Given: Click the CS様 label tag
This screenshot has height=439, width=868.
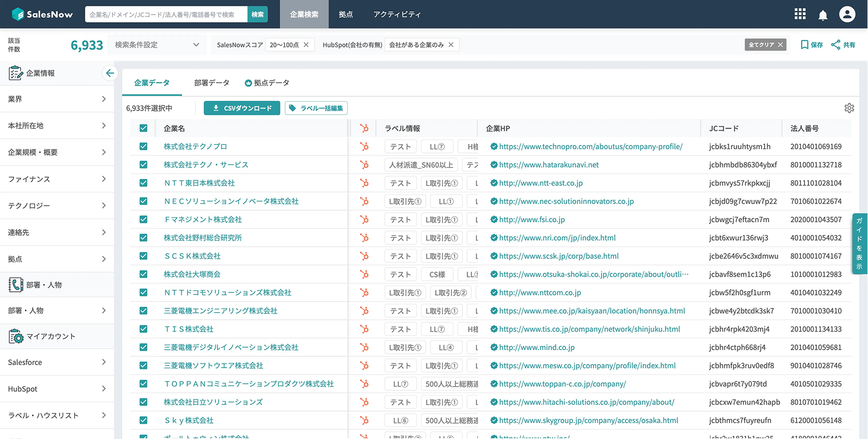Looking at the screenshot, I should click(437, 274).
